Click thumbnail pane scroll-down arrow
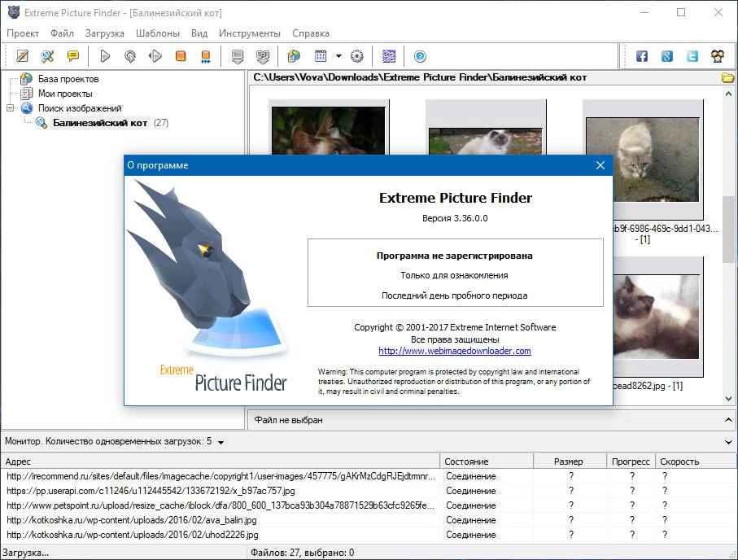Viewport: 738px width, 560px height. (728, 399)
